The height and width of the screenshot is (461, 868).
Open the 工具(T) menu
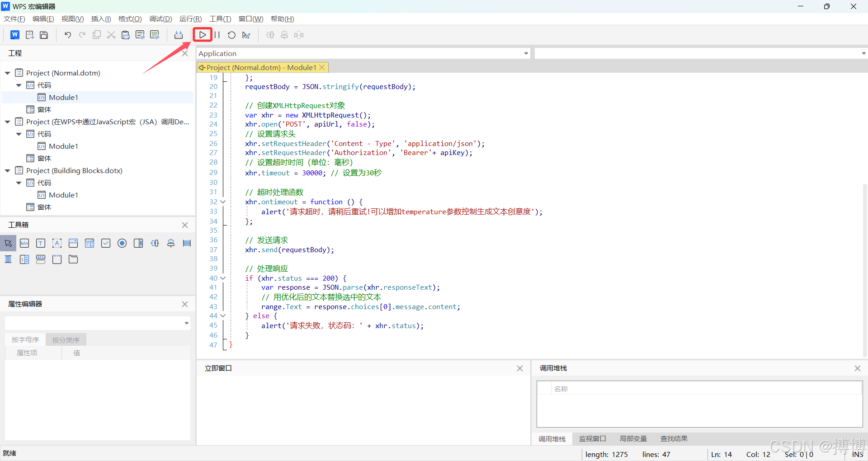pyautogui.click(x=220, y=19)
